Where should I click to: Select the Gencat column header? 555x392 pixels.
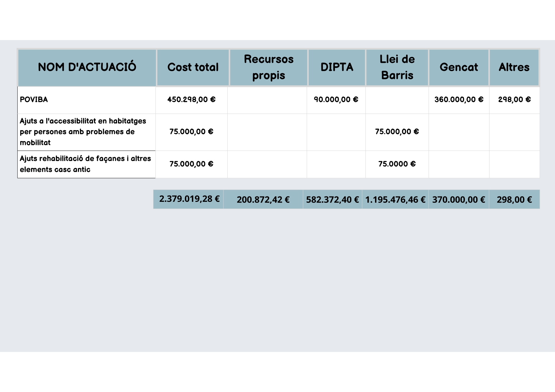[459, 67]
